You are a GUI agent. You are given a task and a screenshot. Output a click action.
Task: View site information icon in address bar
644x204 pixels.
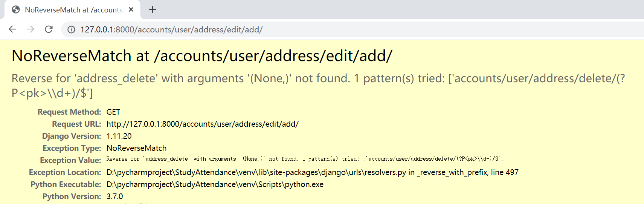pyautogui.click(x=71, y=29)
